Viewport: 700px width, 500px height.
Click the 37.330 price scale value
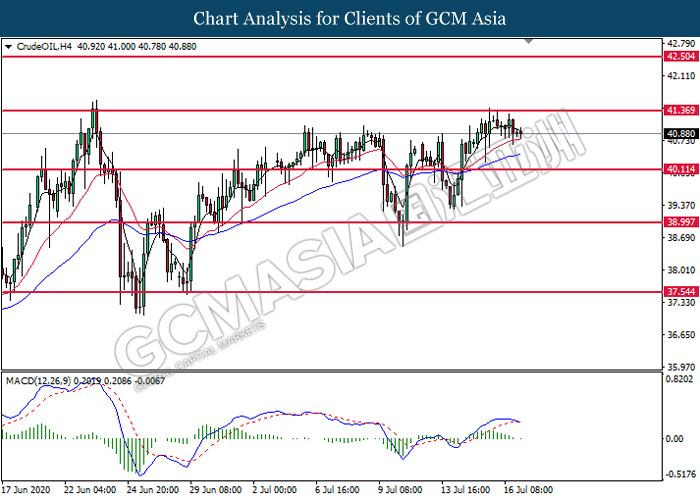pos(681,303)
